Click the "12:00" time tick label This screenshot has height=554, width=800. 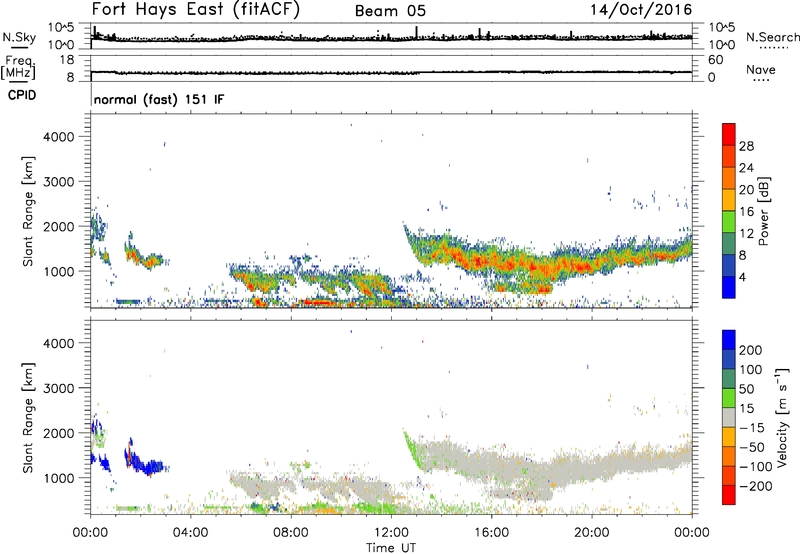pyautogui.click(x=391, y=533)
